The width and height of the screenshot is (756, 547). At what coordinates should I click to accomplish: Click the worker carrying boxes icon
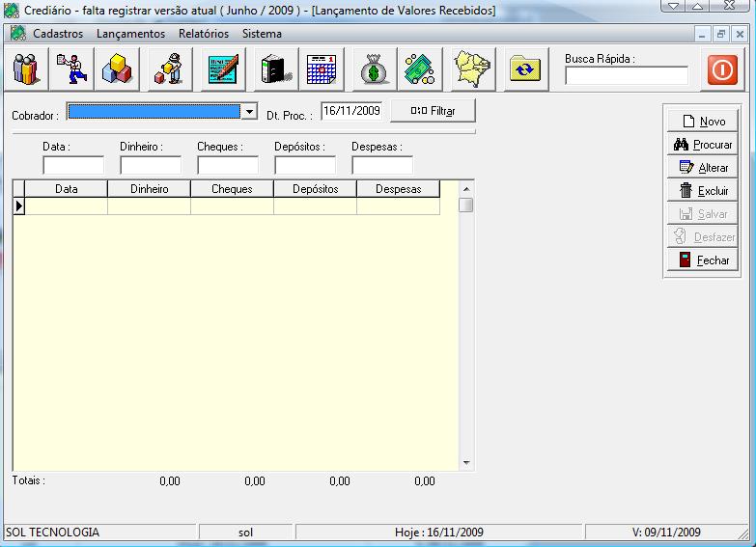170,69
